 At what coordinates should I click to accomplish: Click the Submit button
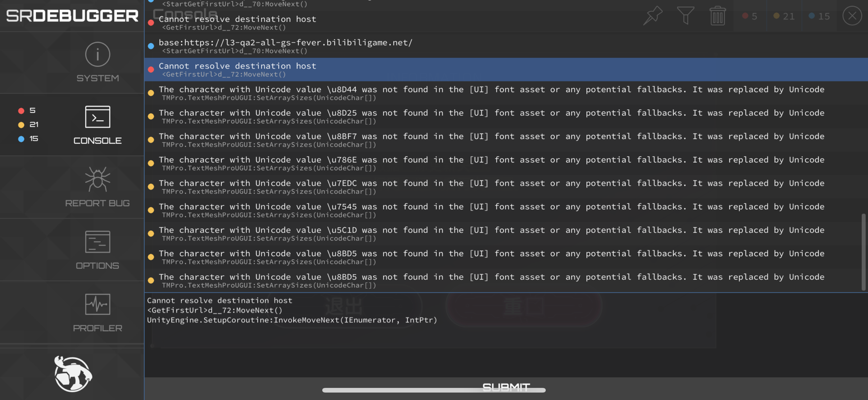pos(506,388)
